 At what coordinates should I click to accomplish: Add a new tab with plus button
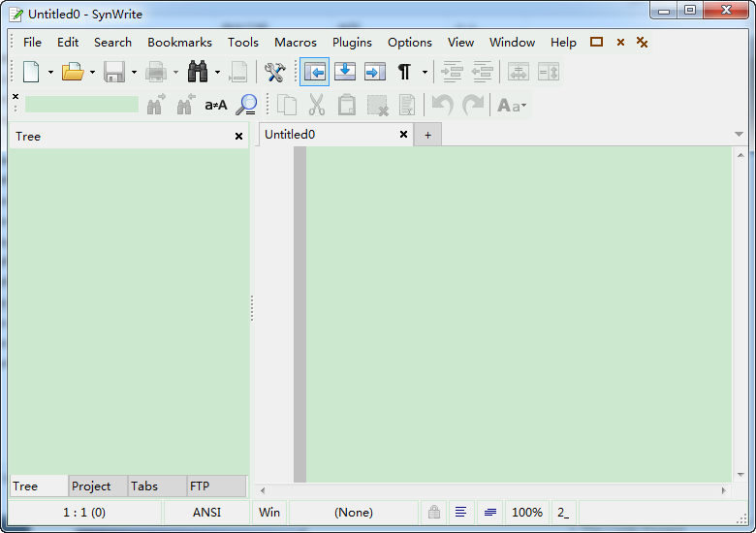pos(427,135)
